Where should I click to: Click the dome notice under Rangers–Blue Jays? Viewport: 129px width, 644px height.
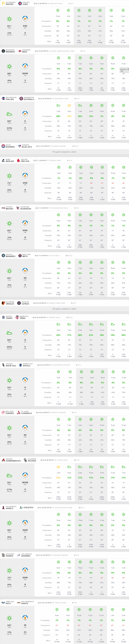(x=64, y=152)
